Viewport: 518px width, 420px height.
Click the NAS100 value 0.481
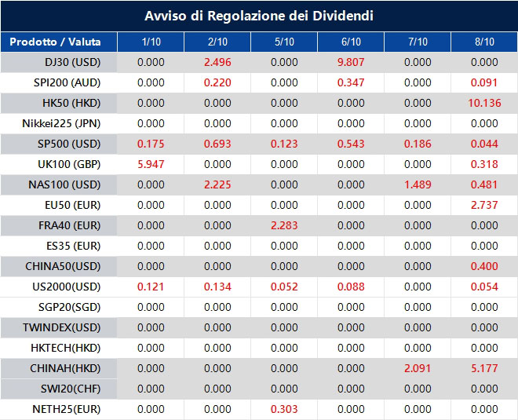[x=484, y=184]
